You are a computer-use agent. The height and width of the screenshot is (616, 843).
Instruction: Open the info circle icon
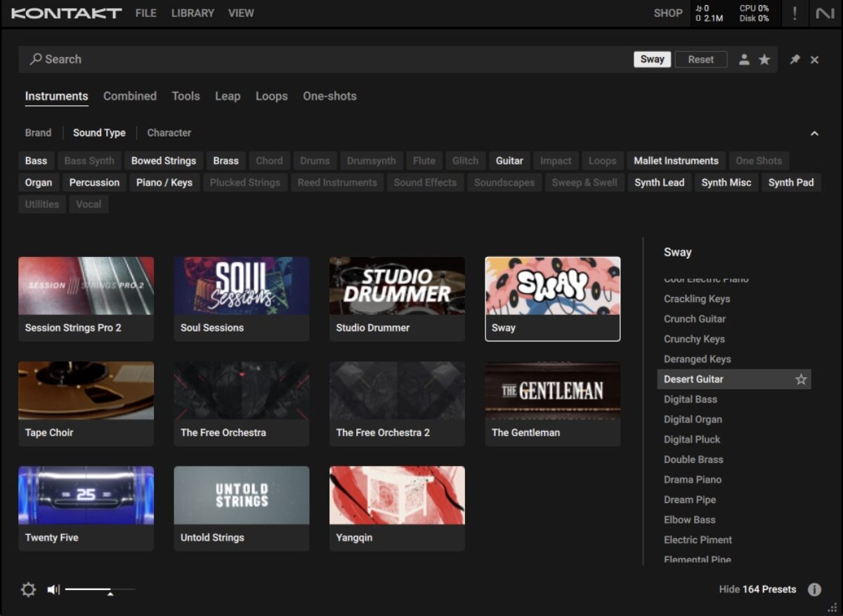tap(814, 589)
